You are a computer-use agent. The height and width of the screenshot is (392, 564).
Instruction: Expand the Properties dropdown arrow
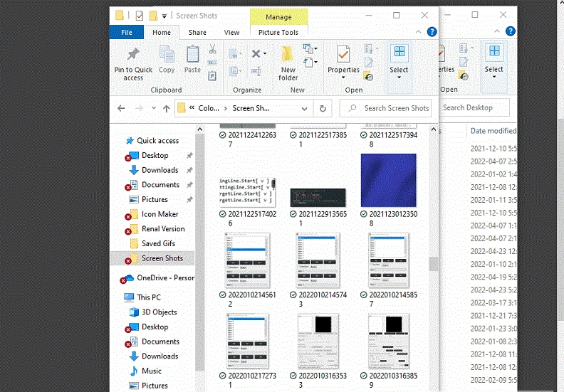[343, 78]
